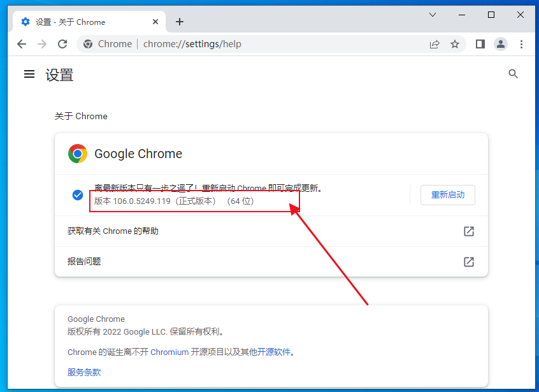Maximize the Chrome window

(x=491, y=15)
